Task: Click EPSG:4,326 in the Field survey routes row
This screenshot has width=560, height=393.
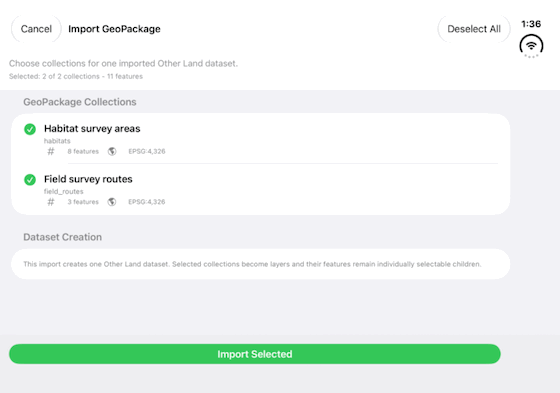Action: 147,202
